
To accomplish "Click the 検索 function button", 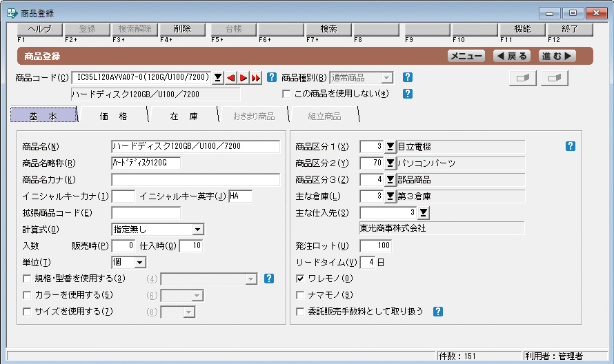I will [x=328, y=30].
